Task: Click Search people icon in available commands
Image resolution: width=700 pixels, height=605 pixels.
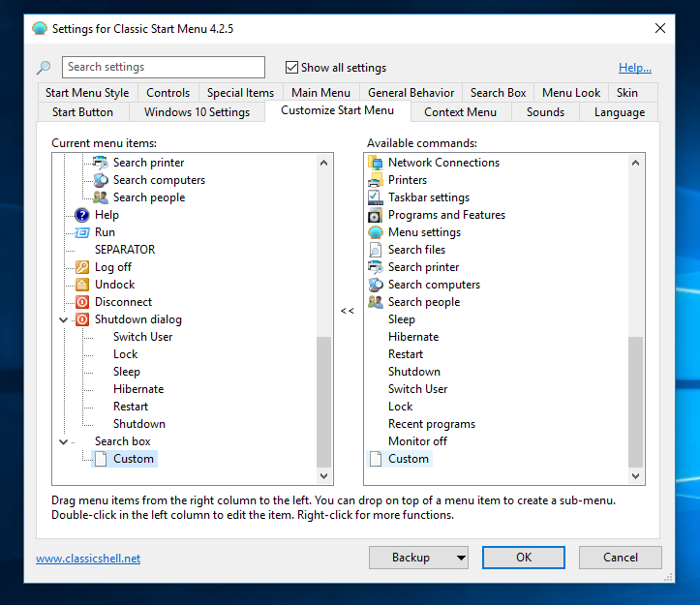Action: click(x=376, y=302)
